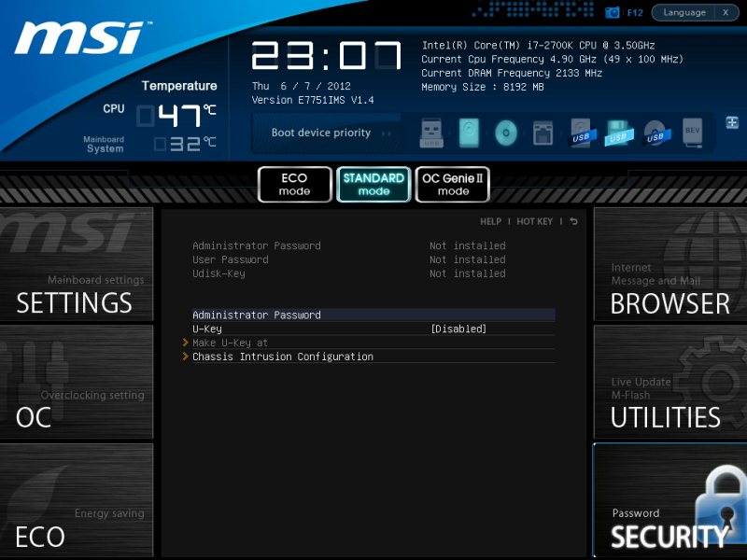747x560 pixels.
Task: Click the date Thu 6 / 7 / 2012
Action: pyautogui.click(x=301, y=86)
